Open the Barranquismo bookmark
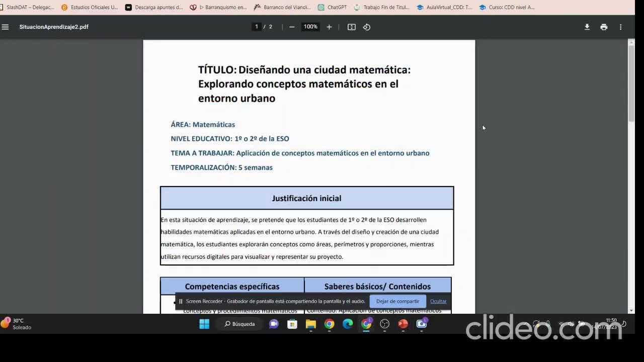644x362 pixels. point(218,8)
